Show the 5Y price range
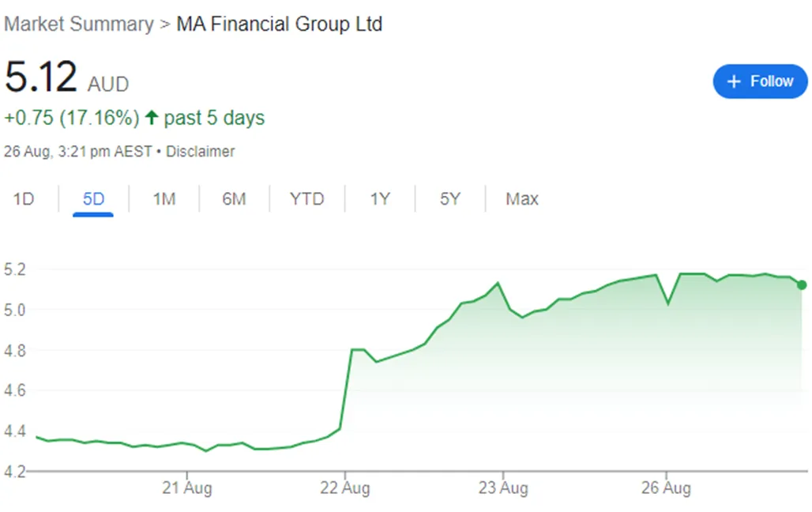 click(449, 199)
